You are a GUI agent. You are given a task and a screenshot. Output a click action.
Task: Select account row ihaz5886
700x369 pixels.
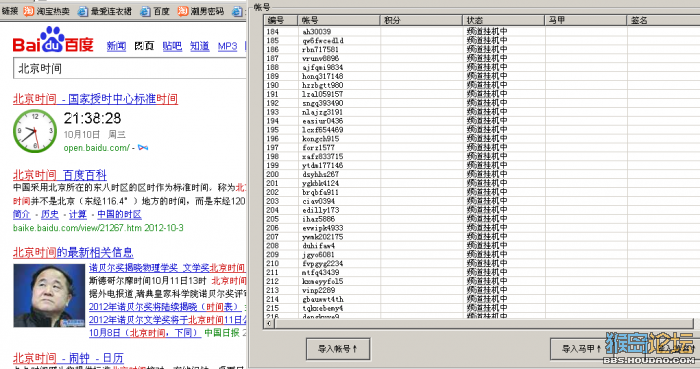(482, 219)
